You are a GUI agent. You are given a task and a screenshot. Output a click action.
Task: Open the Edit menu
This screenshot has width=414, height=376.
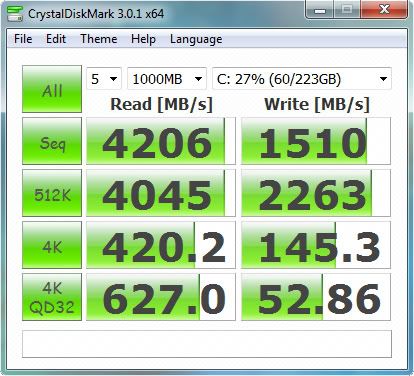pos(56,39)
